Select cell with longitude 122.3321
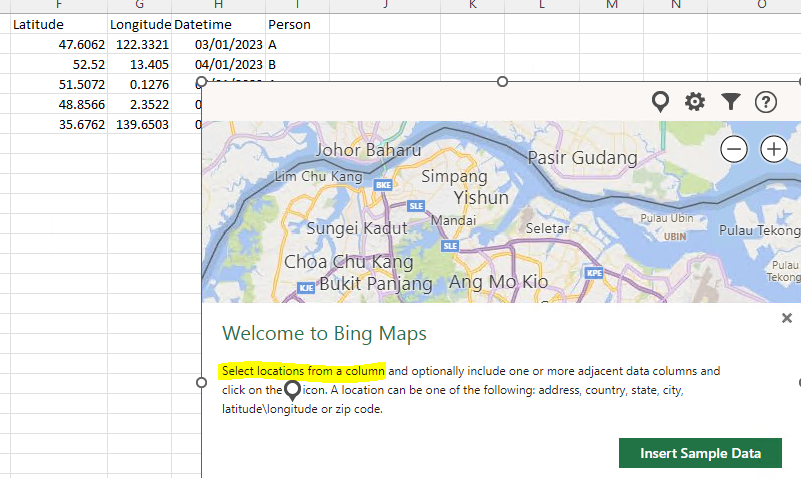801x478 pixels. pyautogui.click(x=139, y=44)
